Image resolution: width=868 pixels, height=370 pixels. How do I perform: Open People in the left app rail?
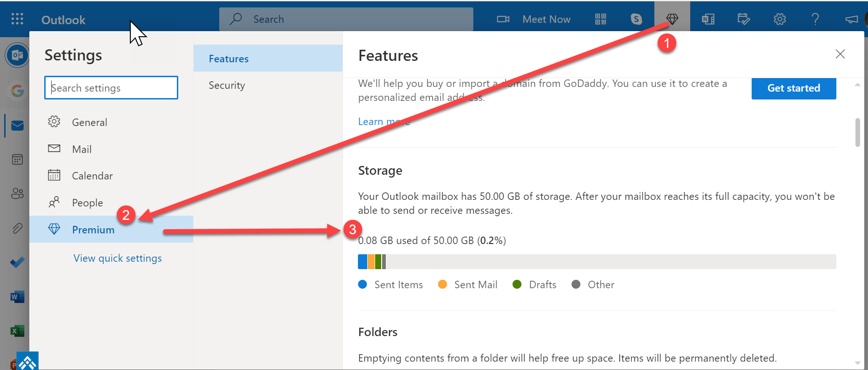(17, 193)
